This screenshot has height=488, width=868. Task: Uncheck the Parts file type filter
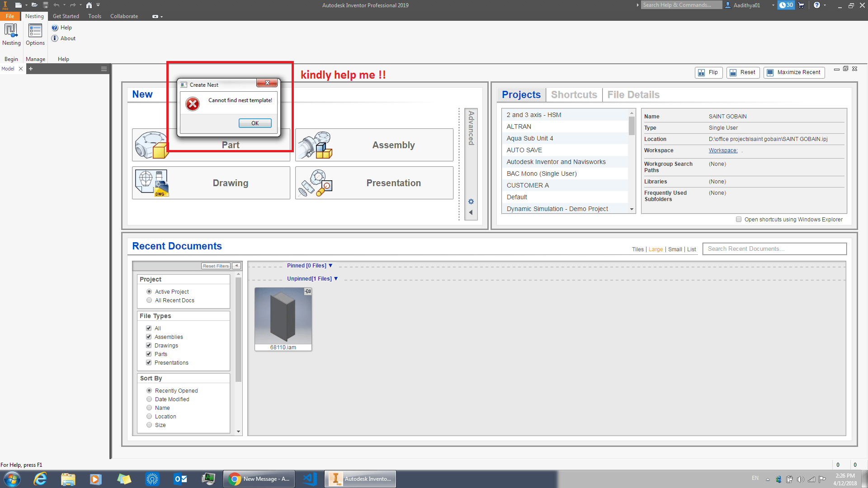pyautogui.click(x=149, y=354)
